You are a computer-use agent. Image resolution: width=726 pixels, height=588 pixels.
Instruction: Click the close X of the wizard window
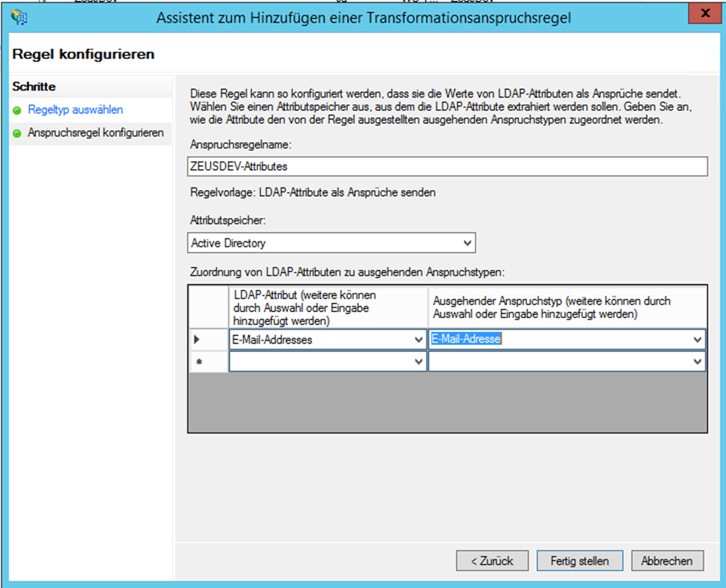click(x=704, y=13)
